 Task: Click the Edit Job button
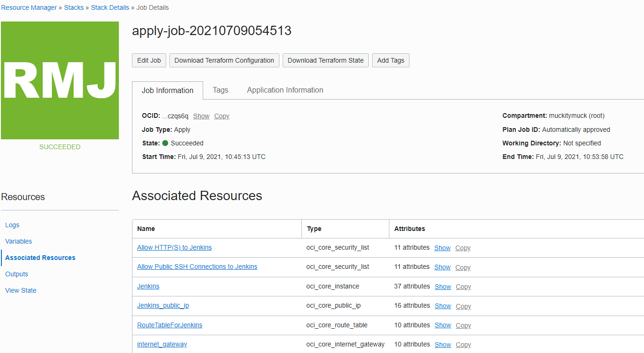pyautogui.click(x=149, y=60)
